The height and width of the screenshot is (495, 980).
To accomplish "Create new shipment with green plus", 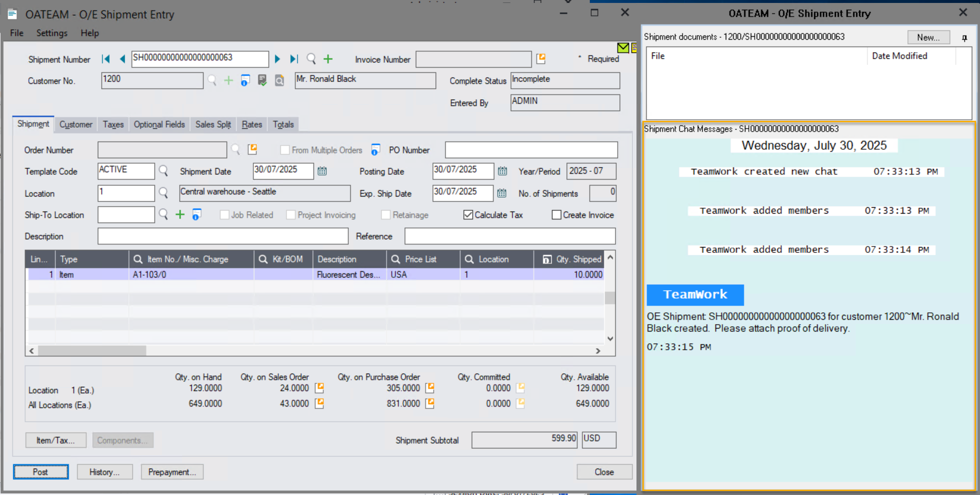I will [328, 59].
